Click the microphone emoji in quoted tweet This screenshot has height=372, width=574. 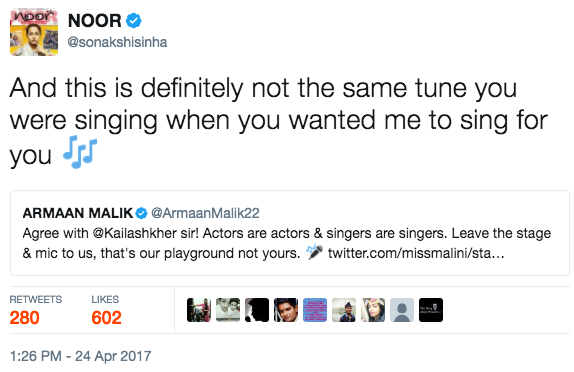click(314, 252)
